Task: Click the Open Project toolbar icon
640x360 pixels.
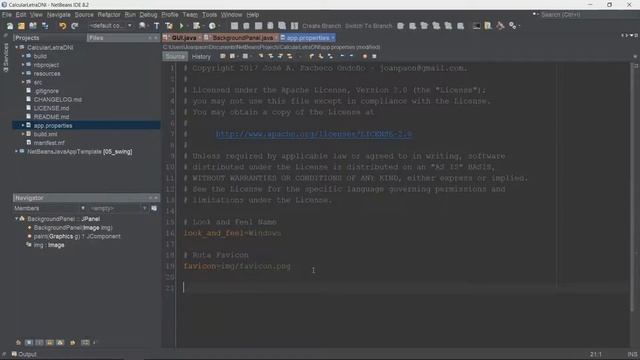Action: pyautogui.click(x=33, y=26)
